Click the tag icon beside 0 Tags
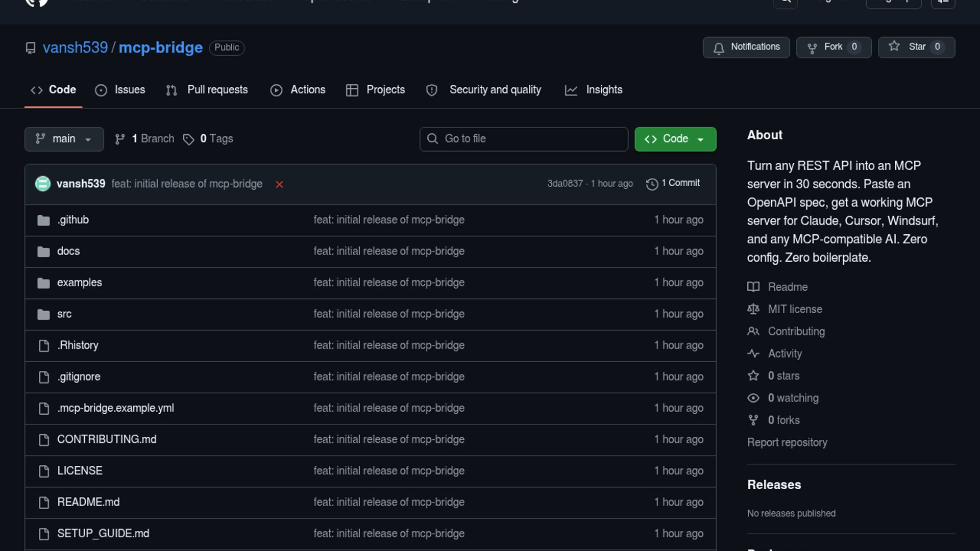980x551 pixels. (188, 139)
